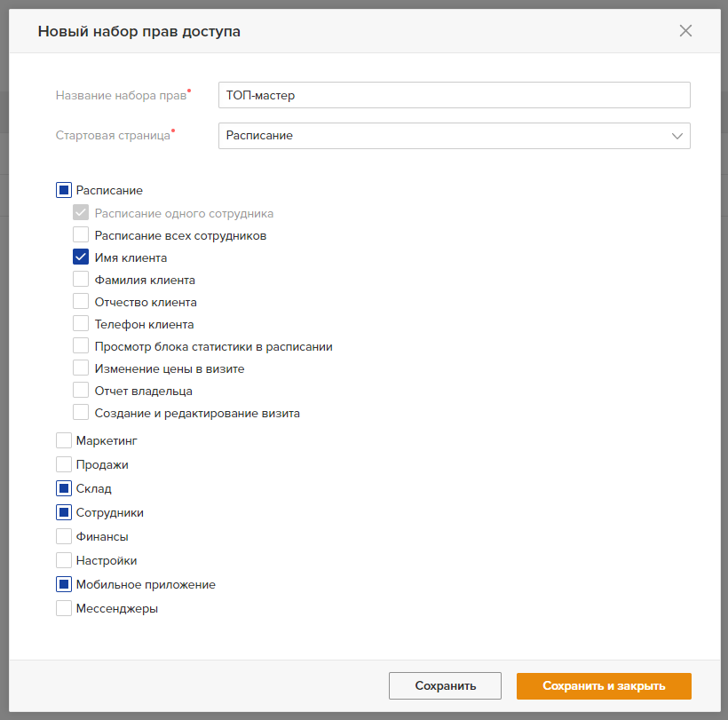This screenshot has height=720, width=728.
Task: Tick the Изменение цены в визите checkbox
Action: 81,368
